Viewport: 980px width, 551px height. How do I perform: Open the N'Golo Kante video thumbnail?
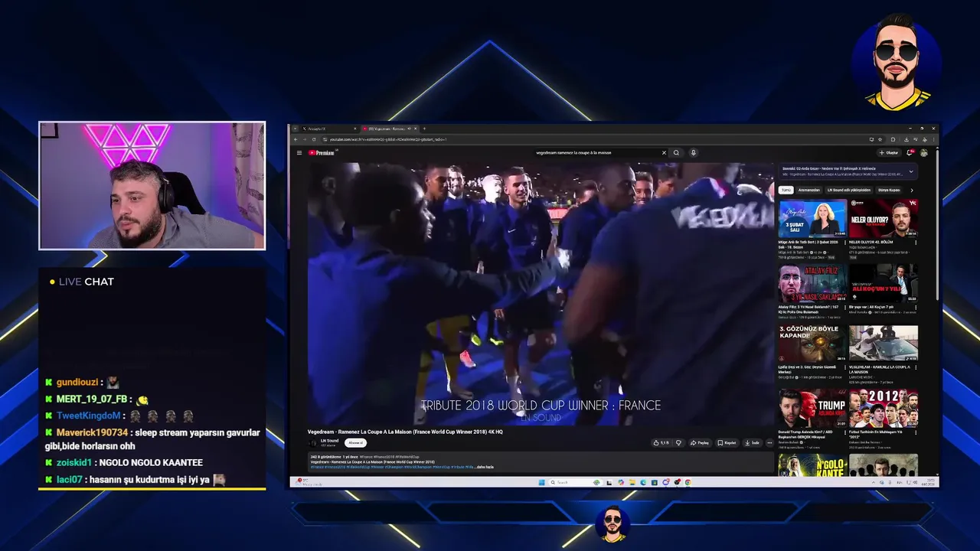[812, 465]
